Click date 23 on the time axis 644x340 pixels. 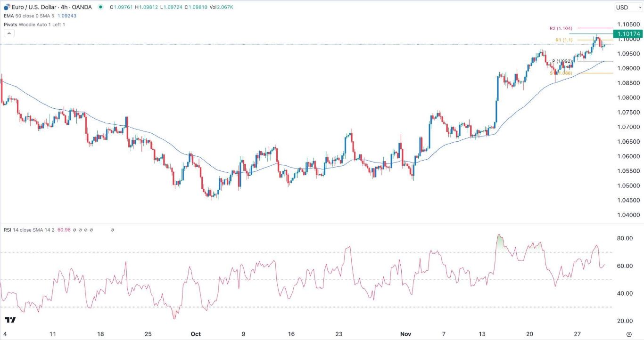click(x=339, y=334)
